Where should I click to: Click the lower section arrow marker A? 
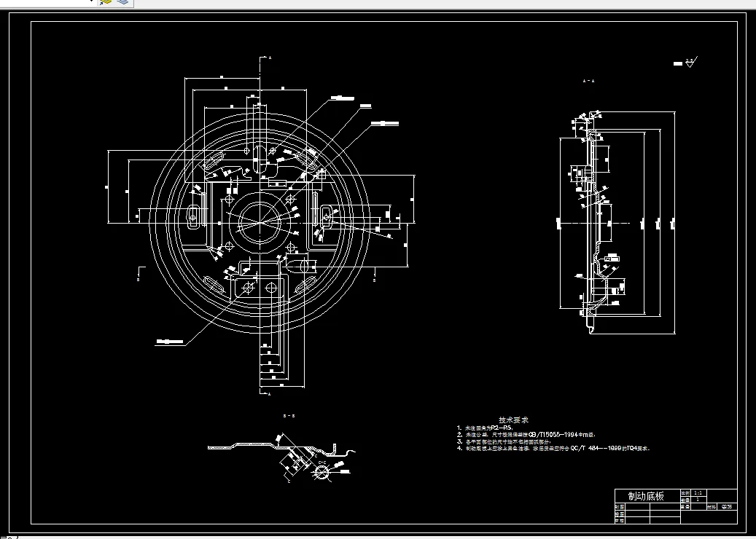click(x=265, y=393)
